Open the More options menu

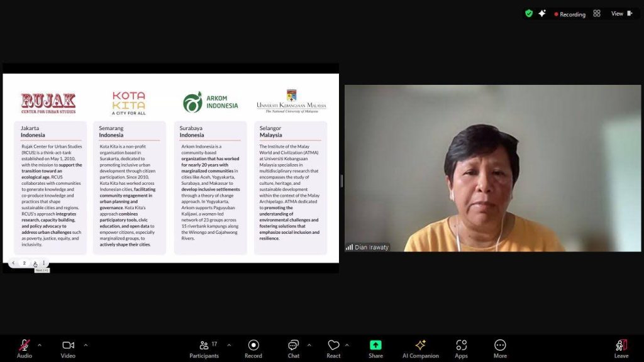(x=500, y=349)
